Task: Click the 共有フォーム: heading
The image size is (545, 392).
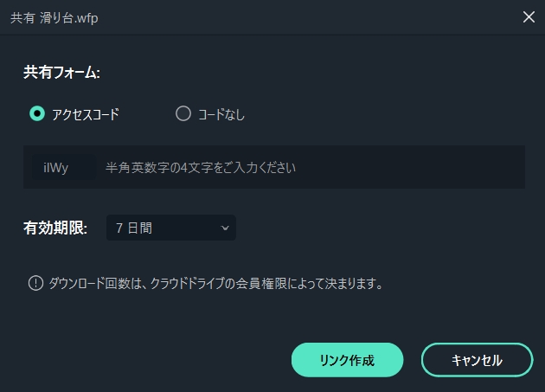Action: point(62,73)
